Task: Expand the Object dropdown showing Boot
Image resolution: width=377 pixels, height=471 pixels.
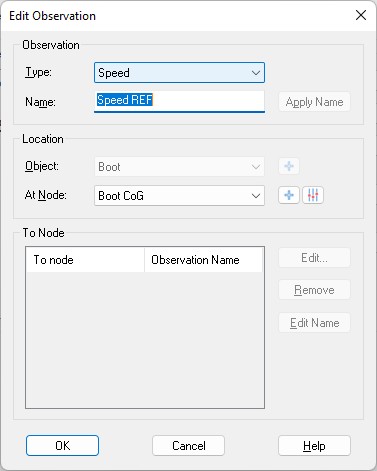Action: pyautogui.click(x=179, y=167)
